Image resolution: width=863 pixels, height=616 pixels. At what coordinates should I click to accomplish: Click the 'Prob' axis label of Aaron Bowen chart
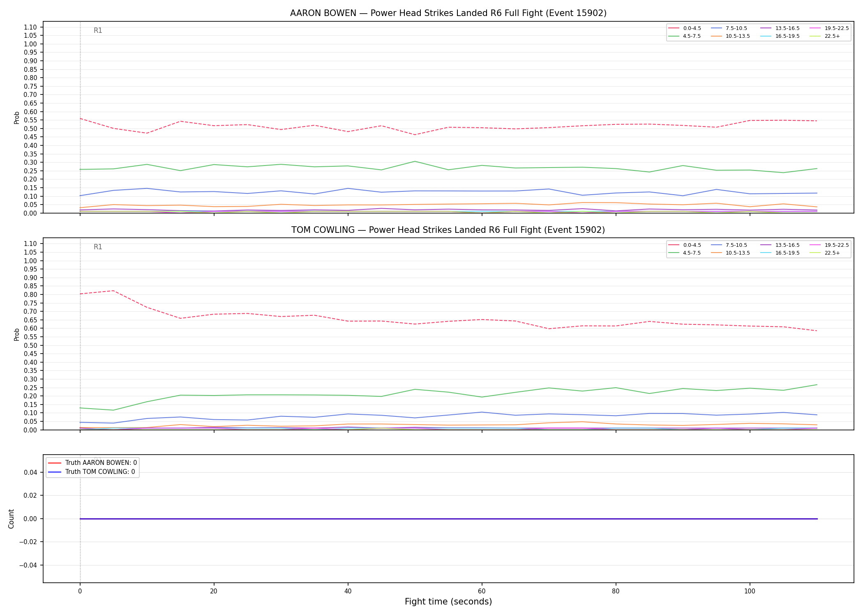coord(17,117)
